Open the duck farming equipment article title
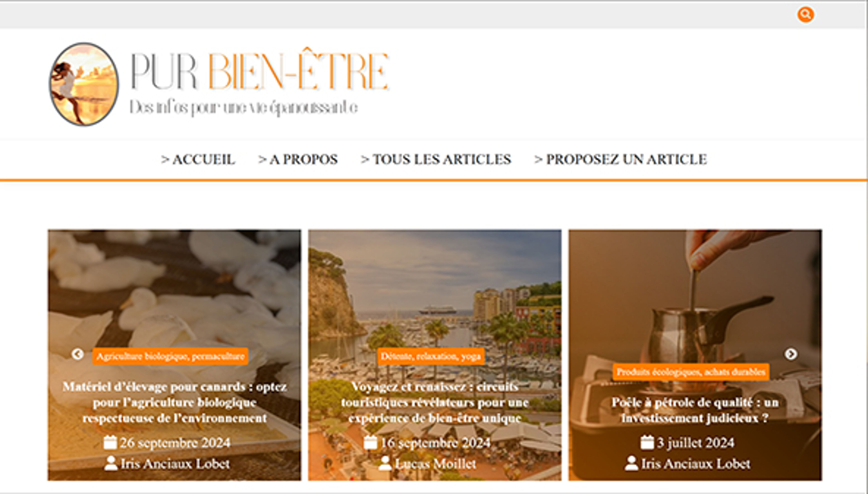This screenshot has width=868, height=494. coord(175,402)
